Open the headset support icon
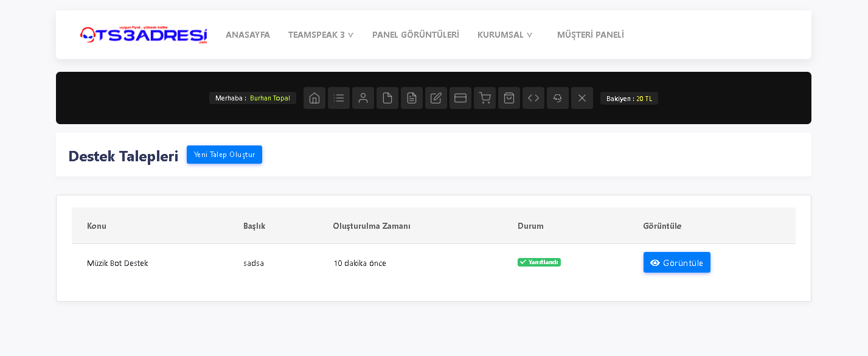The width and height of the screenshot is (868, 356). click(558, 98)
